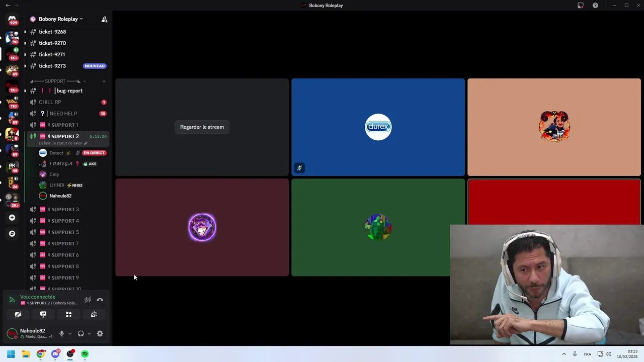Open server with 110 badge

(12, 102)
